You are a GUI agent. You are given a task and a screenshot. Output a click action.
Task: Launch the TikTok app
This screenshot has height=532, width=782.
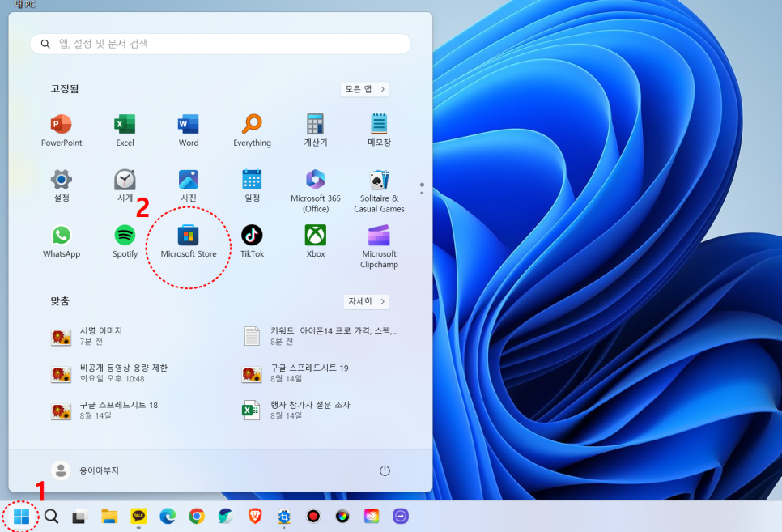pos(252,241)
